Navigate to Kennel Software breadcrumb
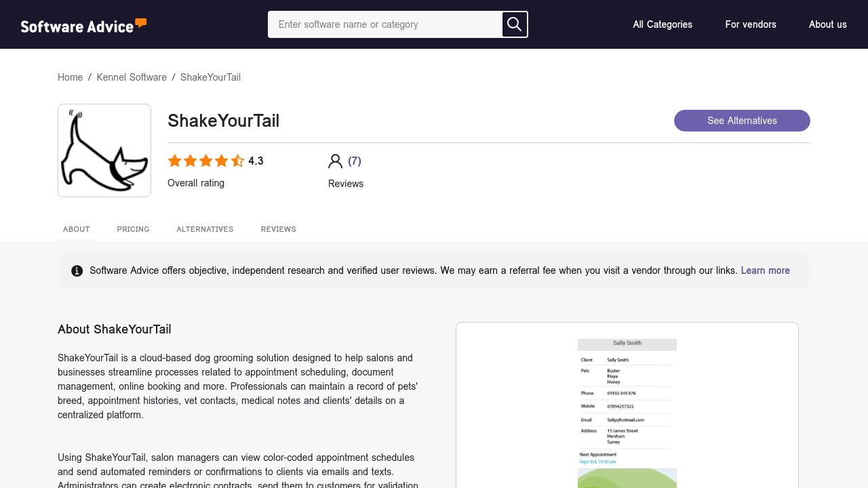 (132, 77)
